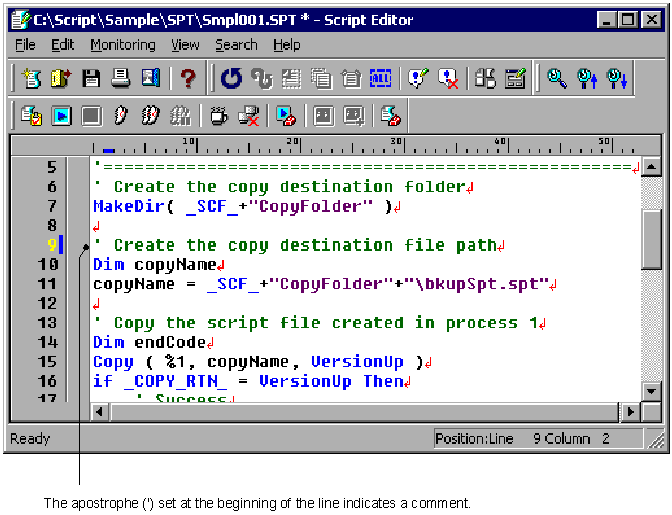This screenshot has height=515, width=672.
Task: Click the Find magnifying glass icon
Action: pos(557,78)
